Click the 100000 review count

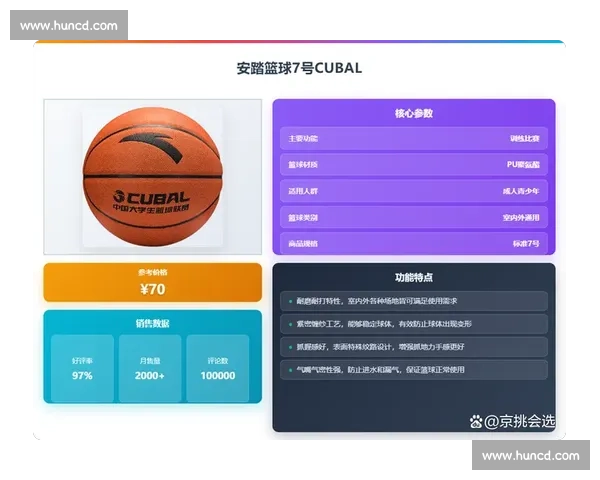(x=218, y=376)
